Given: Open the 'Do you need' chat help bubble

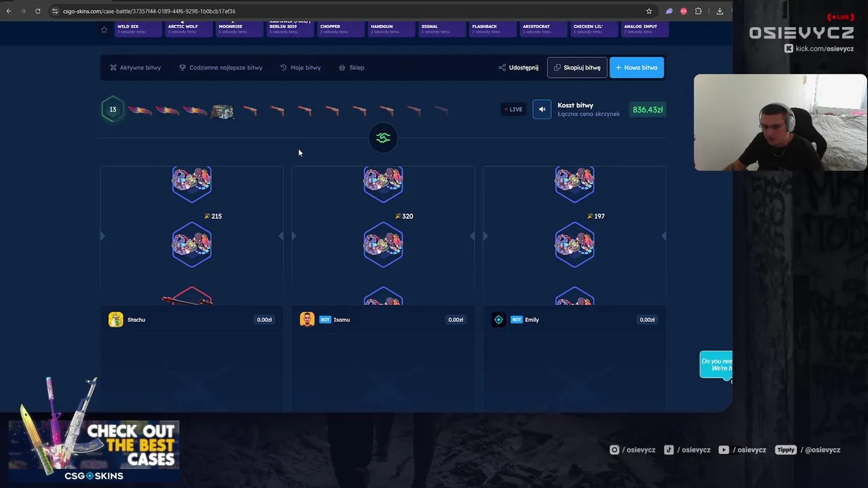Looking at the screenshot, I should coord(716,365).
